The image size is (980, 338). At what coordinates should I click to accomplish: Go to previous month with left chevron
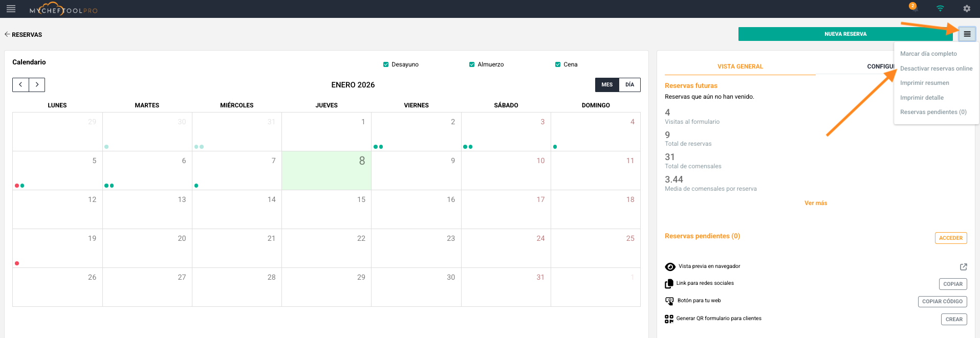pos(20,85)
